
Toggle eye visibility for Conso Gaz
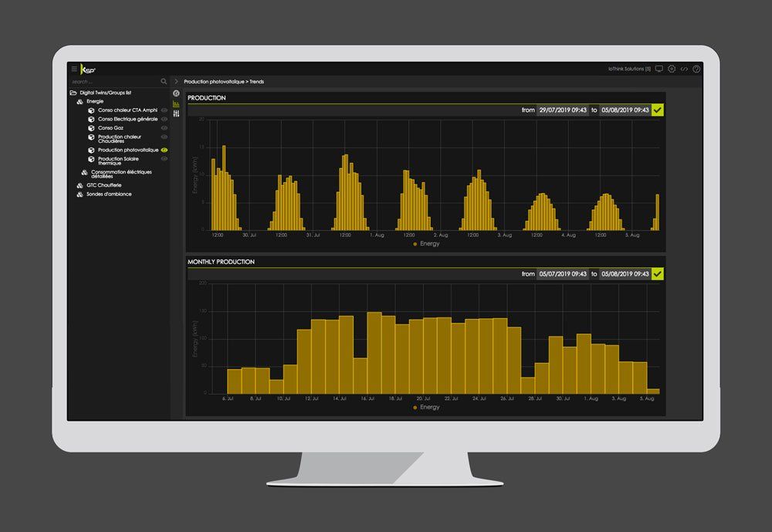pyautogui.click(x=164, y=128)
